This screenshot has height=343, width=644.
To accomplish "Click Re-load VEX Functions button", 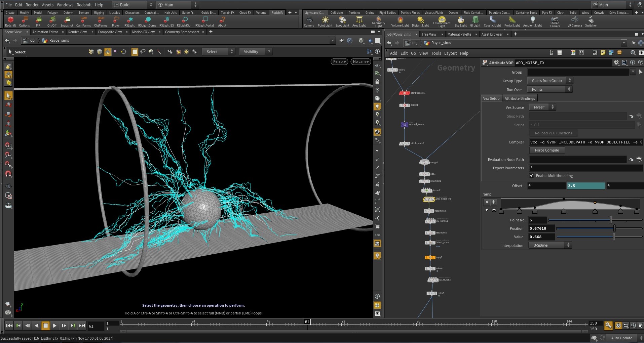I will [553, 133].
